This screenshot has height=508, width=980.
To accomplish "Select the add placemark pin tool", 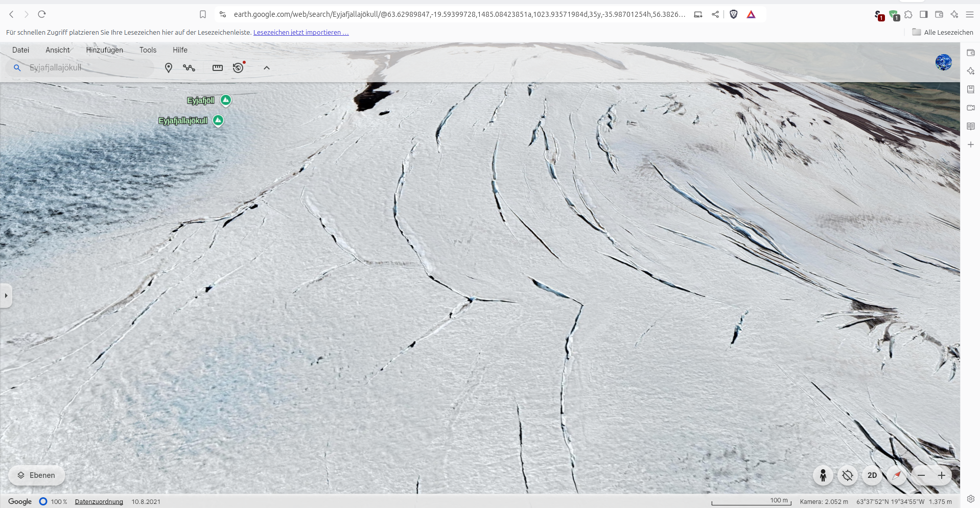I will pyautogui.click(x=169, y=68).
